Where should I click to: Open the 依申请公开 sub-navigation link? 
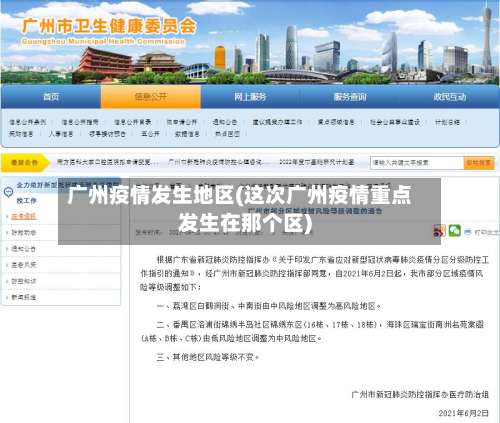182,122
